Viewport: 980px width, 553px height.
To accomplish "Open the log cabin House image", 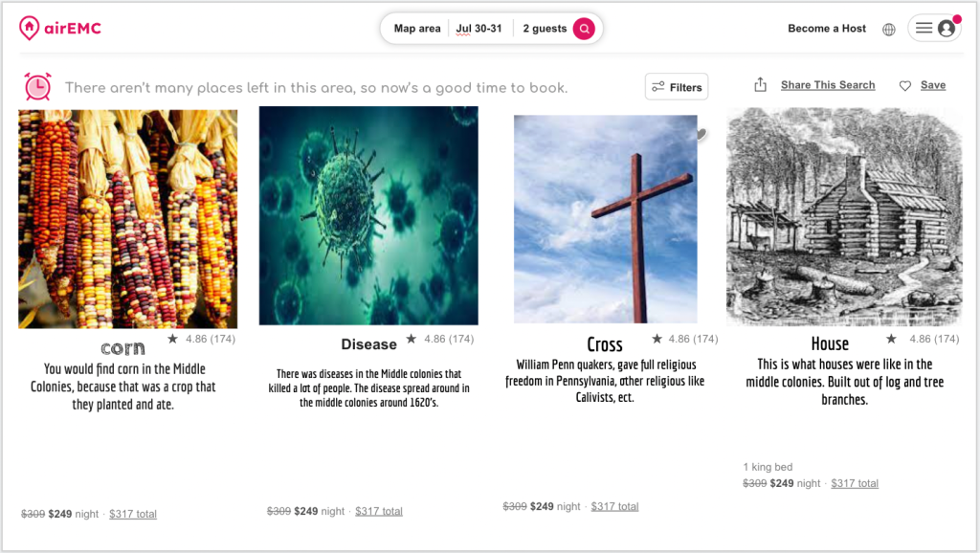I will [843, 215].
